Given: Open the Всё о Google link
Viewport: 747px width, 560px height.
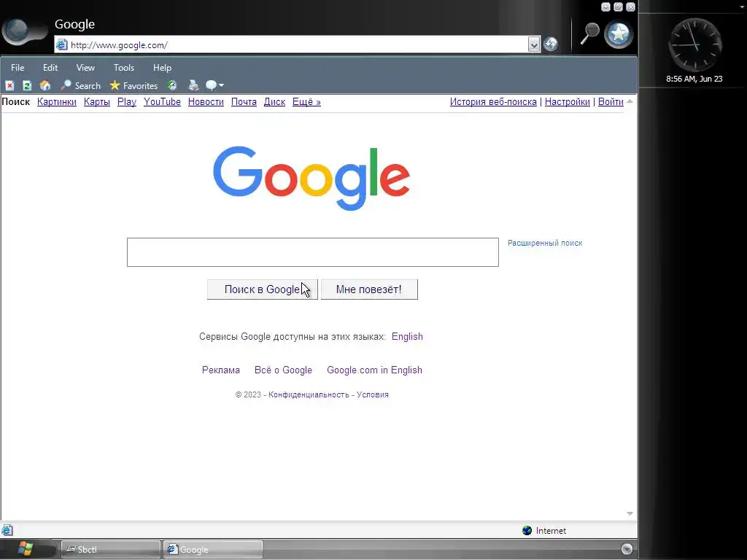Looking at the screenshot, I should (x=283, y=370).
